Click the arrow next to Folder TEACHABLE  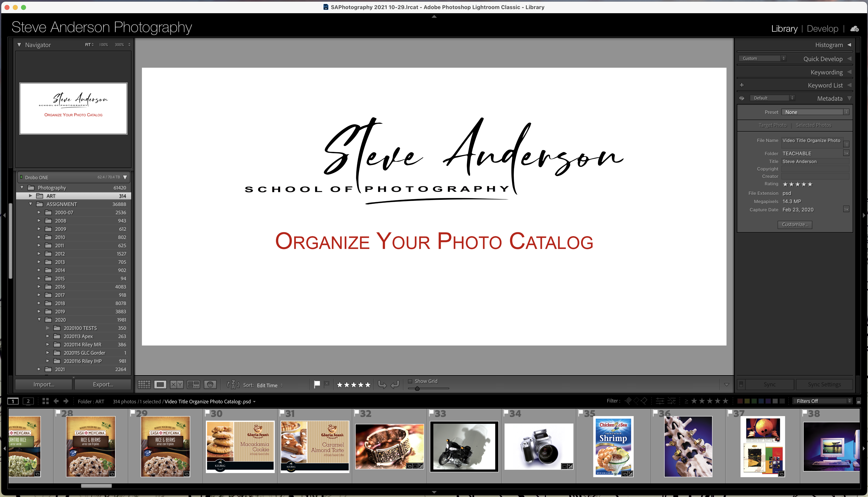coord(846,153)
